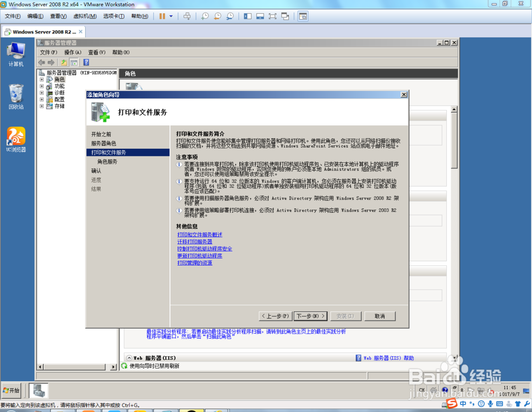Viewport: 532px width, 412px height.
Task: Take a snapshot of this virtual machine
Action: click(x=205, y=16)
